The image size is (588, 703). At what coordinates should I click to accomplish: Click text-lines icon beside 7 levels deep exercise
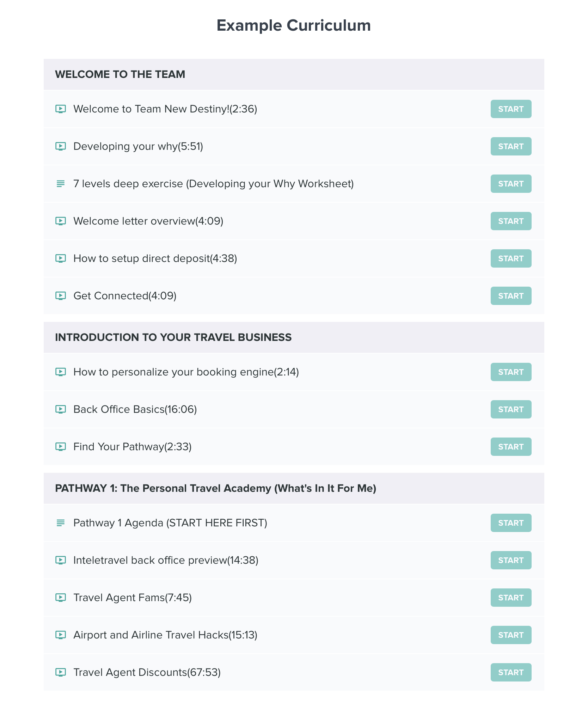click(61, 184)
